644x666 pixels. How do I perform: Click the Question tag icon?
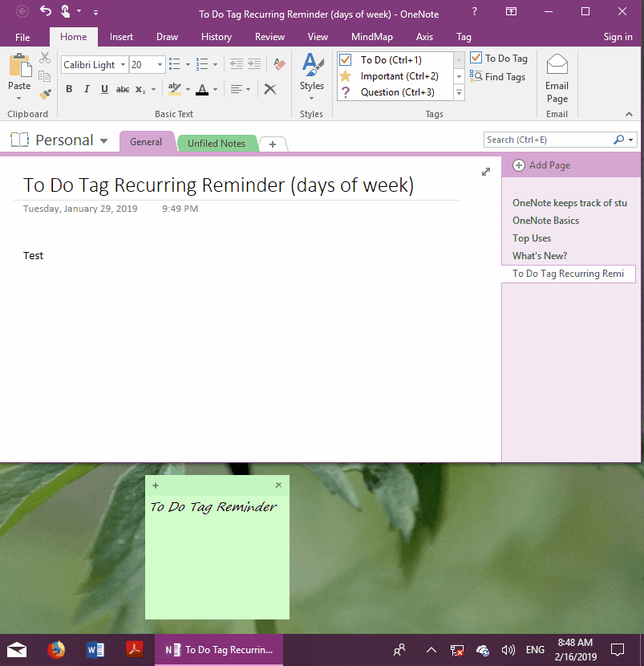tap(345, 90)
